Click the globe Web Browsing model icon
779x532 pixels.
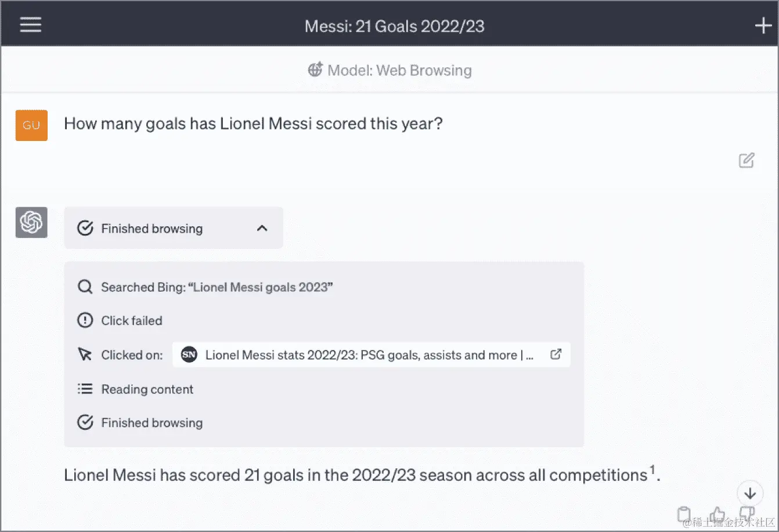[x=315, y=70]
